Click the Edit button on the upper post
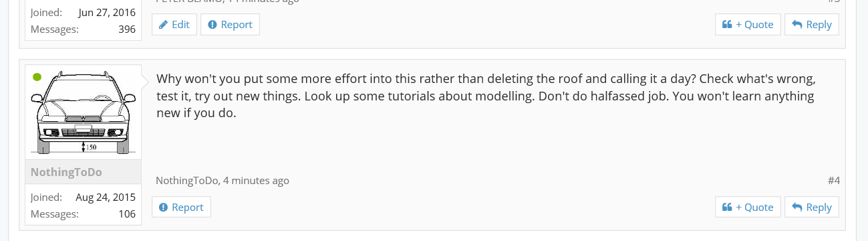Viewport: 868px width, 241px height. [x=174, y=25]
